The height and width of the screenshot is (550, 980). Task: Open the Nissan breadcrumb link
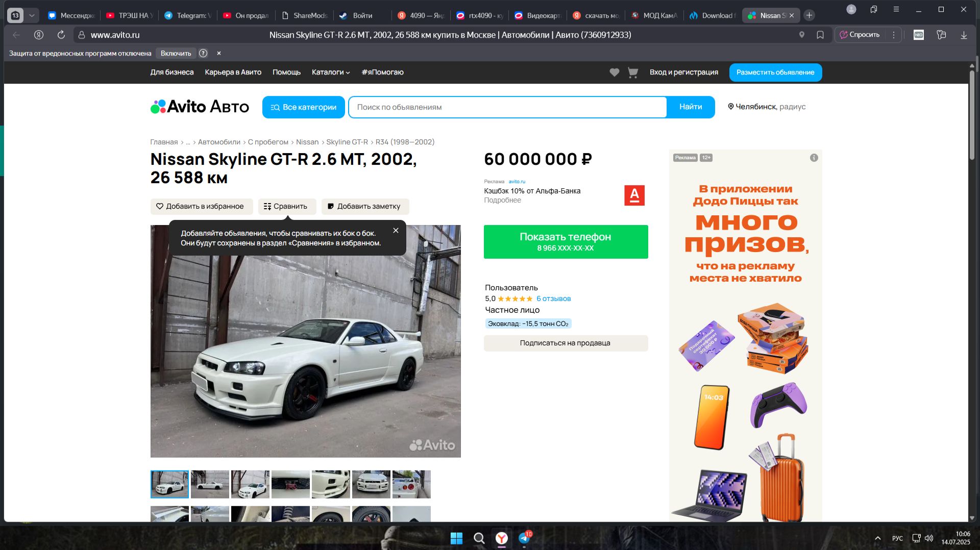point(307,142)
